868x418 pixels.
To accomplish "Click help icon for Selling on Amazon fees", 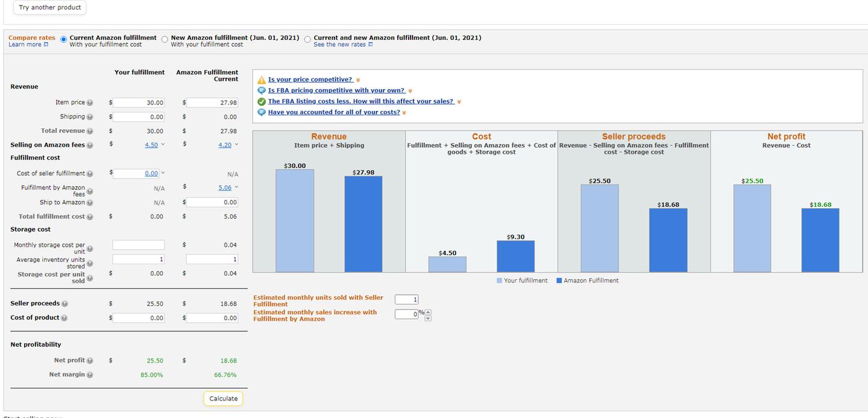I will (x=90, y=145).
